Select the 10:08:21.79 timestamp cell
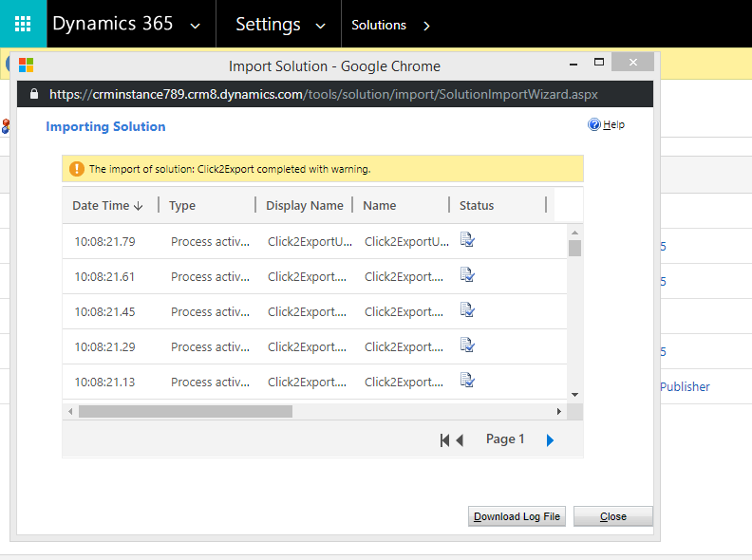Image resolution: width=752 pixels, height=560 pixels. coord(105,242)
